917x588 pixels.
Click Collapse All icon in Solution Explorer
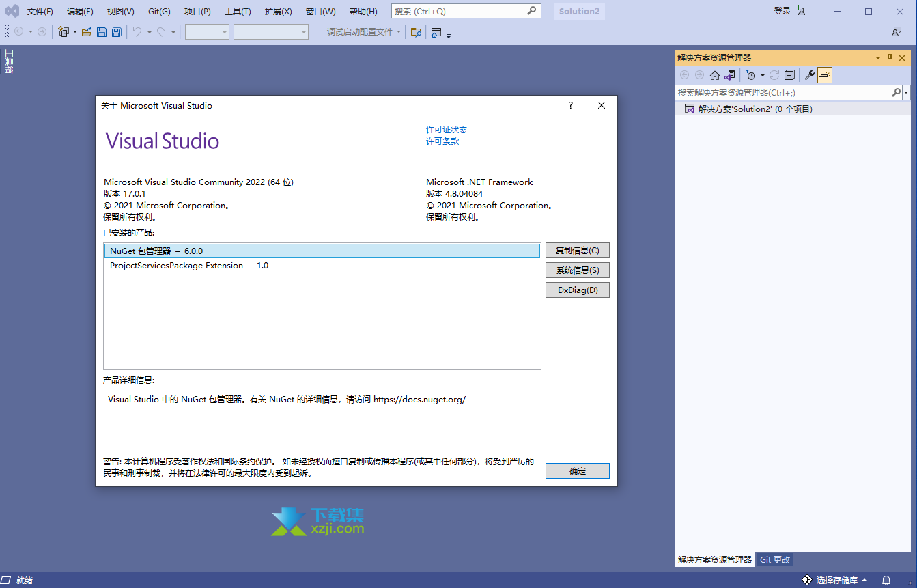[x=789, y=75]
